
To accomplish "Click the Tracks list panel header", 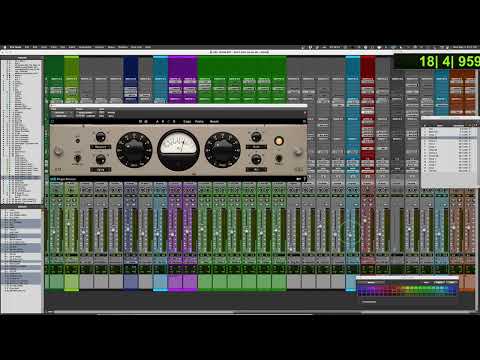I will coord(22,58).
